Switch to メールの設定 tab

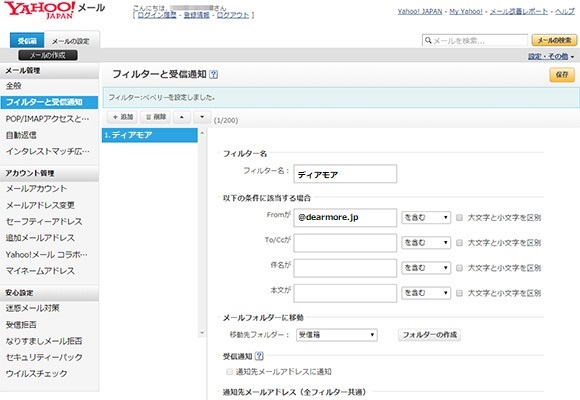tap(71, 41)
